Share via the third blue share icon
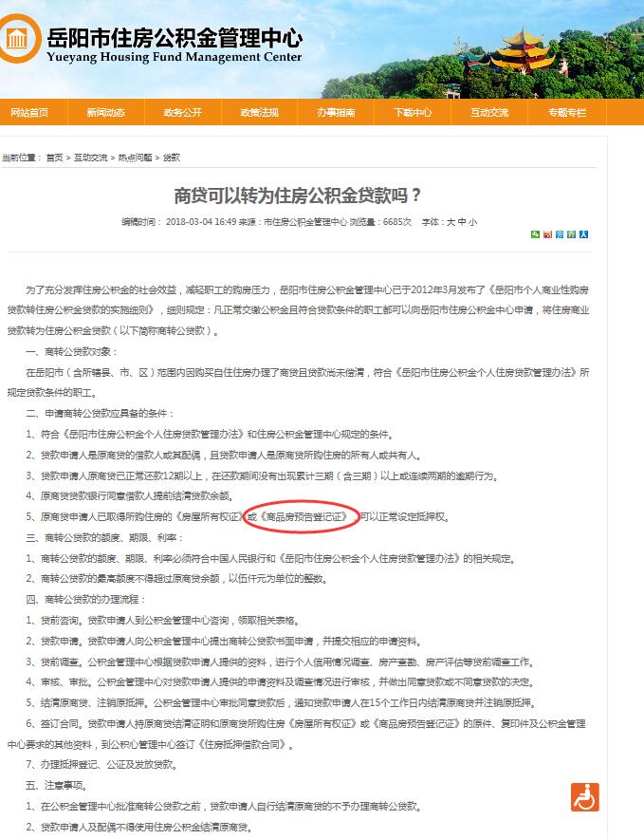The height and width of the screenshot is (839, 644). click(560, 234)
